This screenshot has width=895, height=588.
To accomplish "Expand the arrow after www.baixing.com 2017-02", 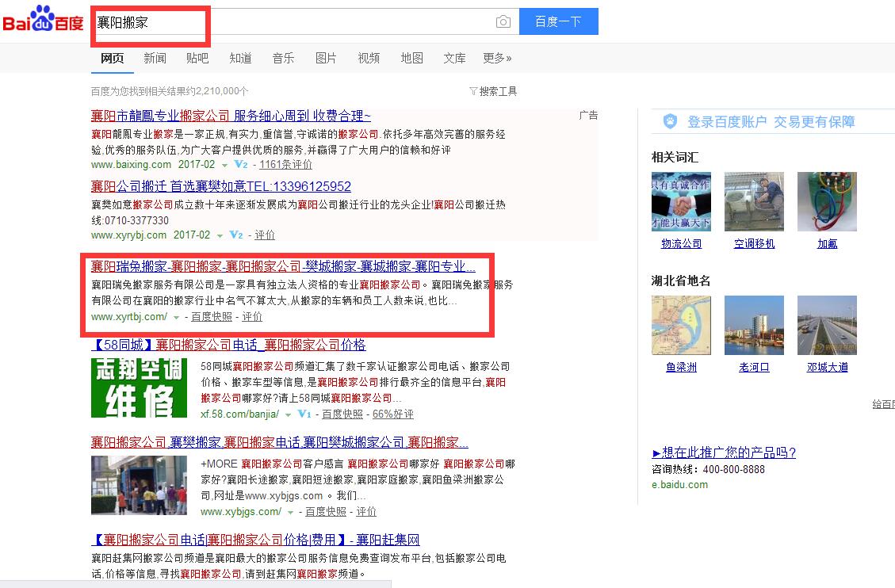I will tap(224, 166).
